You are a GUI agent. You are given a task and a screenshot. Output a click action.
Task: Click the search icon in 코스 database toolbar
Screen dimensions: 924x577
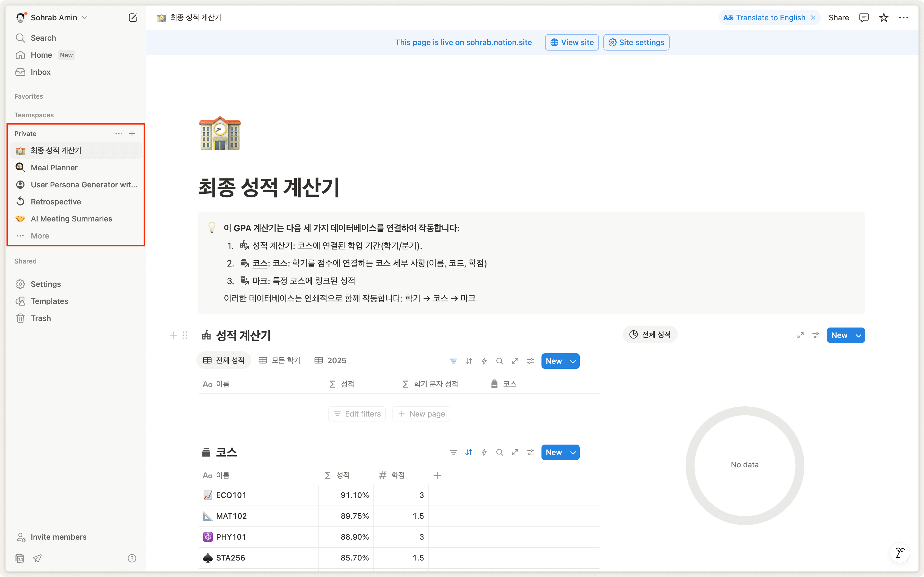click(499, 452)
